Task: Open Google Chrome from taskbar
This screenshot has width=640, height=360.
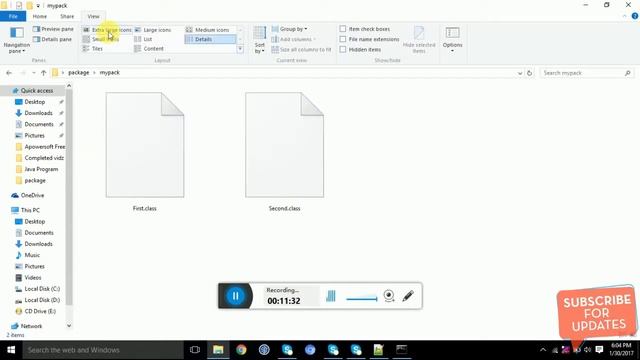Action: (241, 350)
